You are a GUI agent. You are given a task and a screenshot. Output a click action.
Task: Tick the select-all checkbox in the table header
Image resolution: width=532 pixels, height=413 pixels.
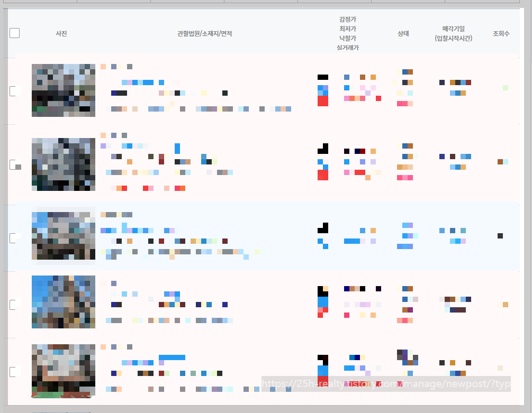pos(15,33)
